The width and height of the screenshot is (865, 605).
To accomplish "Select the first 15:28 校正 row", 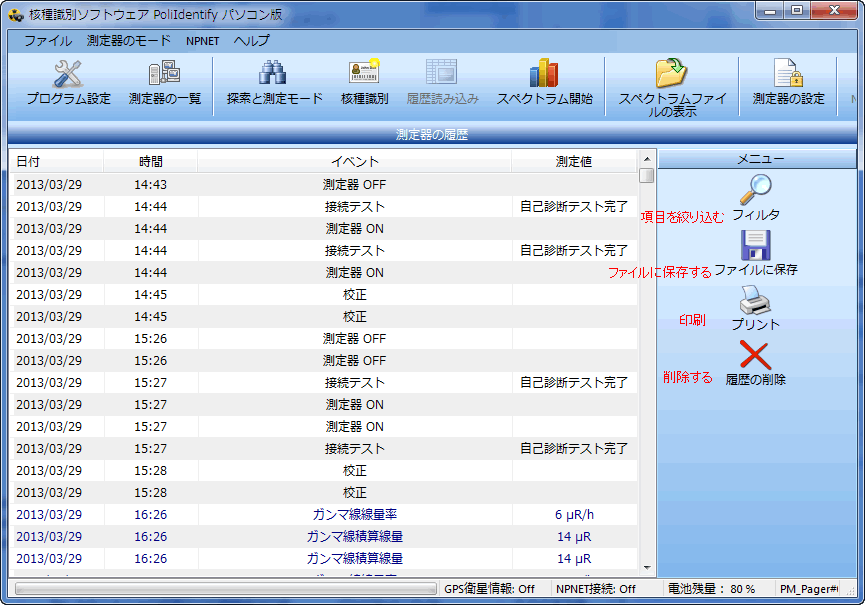I will [323, 471].
